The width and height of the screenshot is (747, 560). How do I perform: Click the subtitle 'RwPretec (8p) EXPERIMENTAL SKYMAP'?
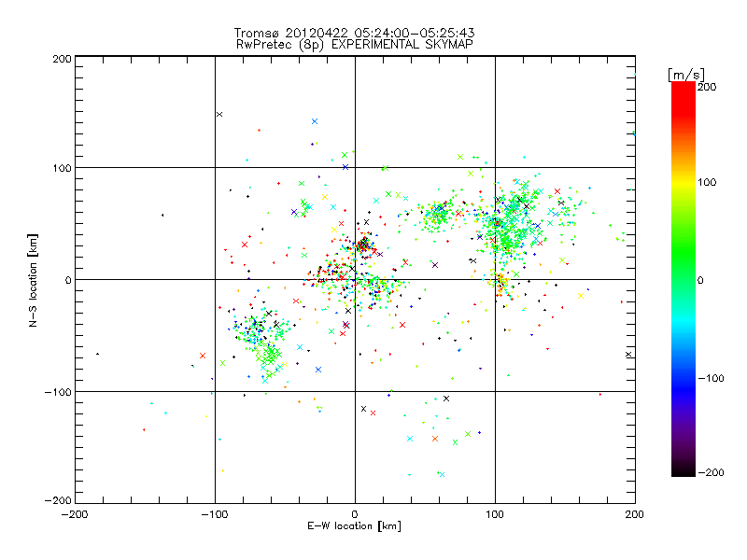coord(355,45)
